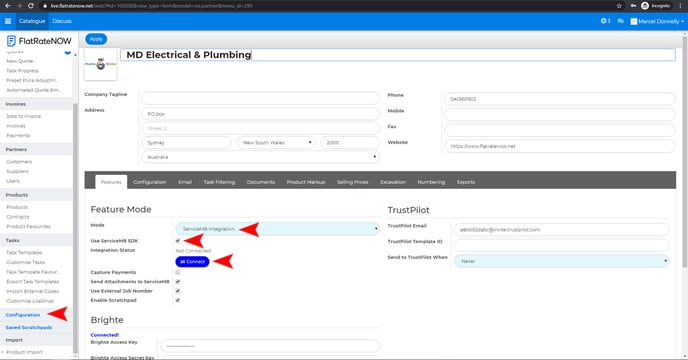Reload the page in browser
688x360 pixels.
click(x=30, y=6)
